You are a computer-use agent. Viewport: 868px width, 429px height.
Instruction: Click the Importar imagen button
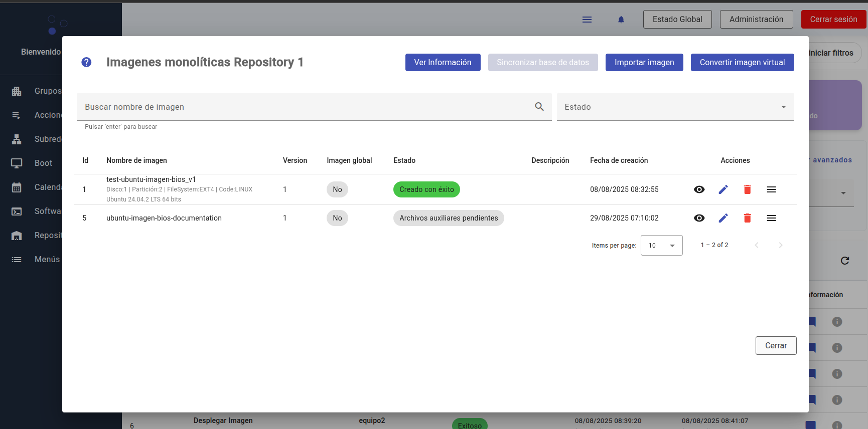point(644,63)
